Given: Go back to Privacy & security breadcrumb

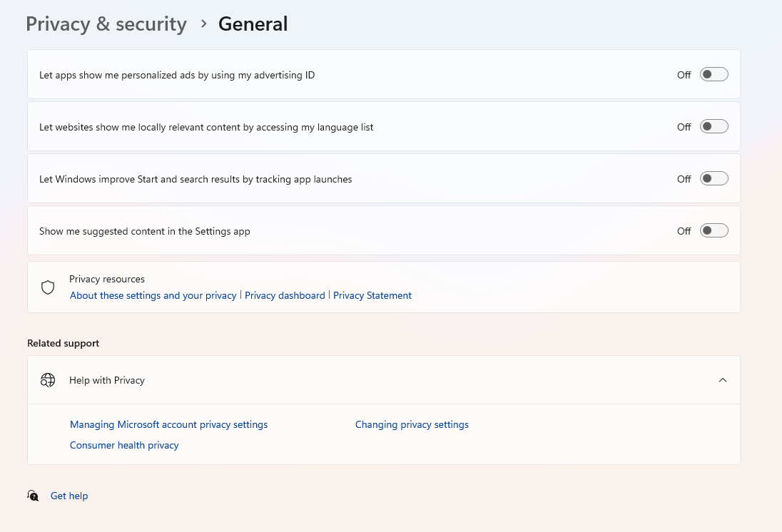Looking at the screenshot, I should [x=106, y=24].
